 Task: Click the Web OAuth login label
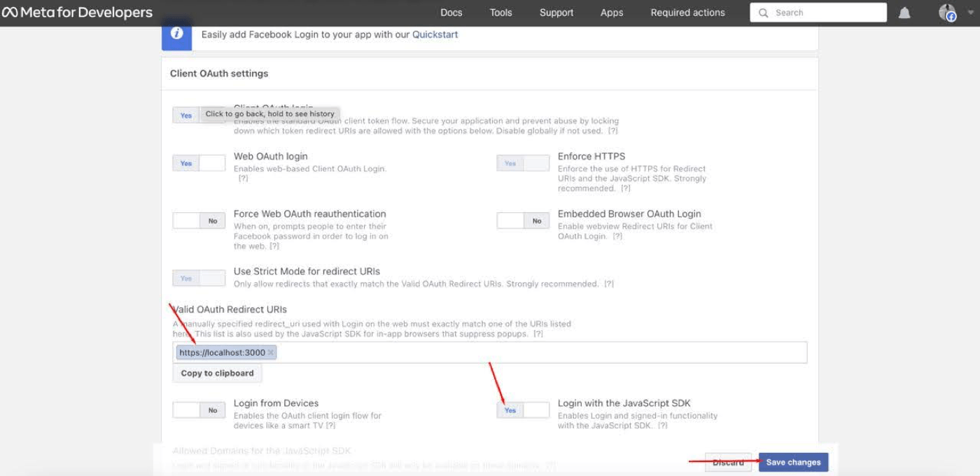[270, 156]
